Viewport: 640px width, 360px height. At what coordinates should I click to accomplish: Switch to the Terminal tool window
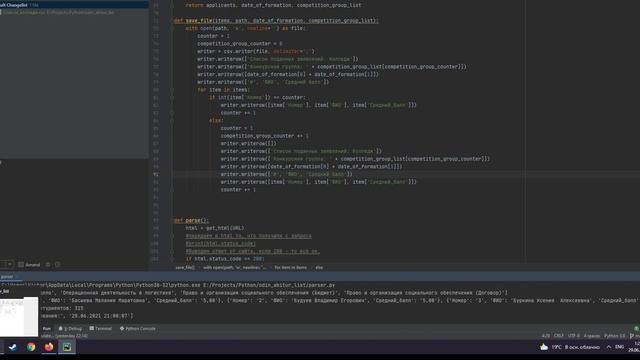[x=100, y=329]
